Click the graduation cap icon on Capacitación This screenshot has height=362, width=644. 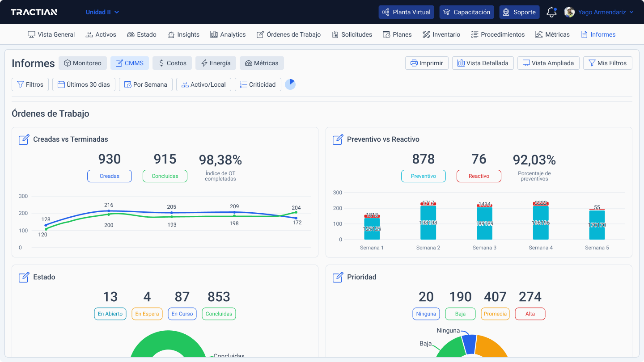click(447, 12)
